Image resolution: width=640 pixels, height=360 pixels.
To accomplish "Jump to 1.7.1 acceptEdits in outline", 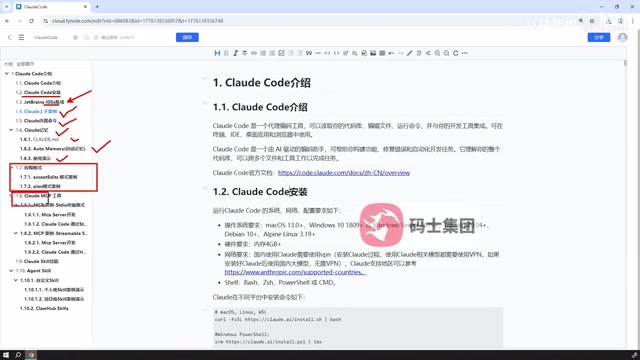I will 48,177.
